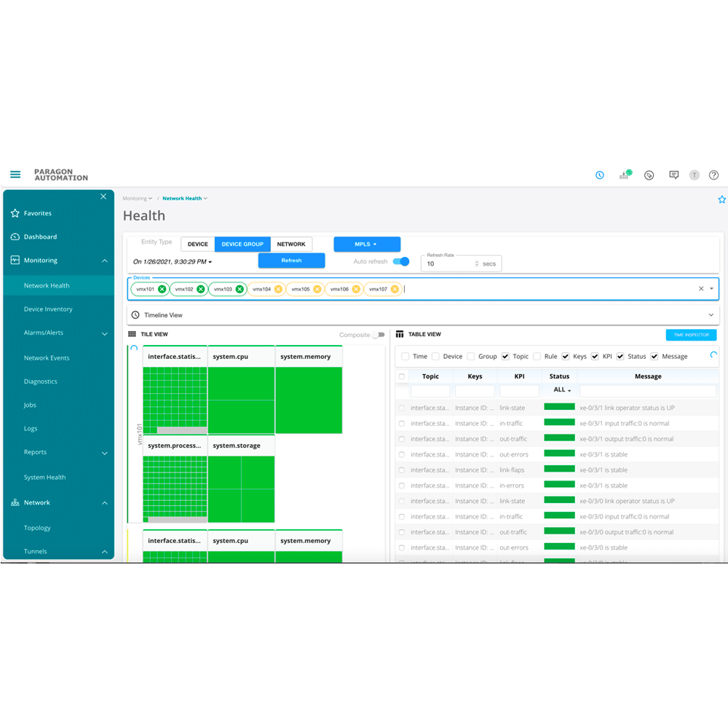Screen dimensions: 728x728
Task: Remove vmx101 device chip
Action: [x=162, y=289]
